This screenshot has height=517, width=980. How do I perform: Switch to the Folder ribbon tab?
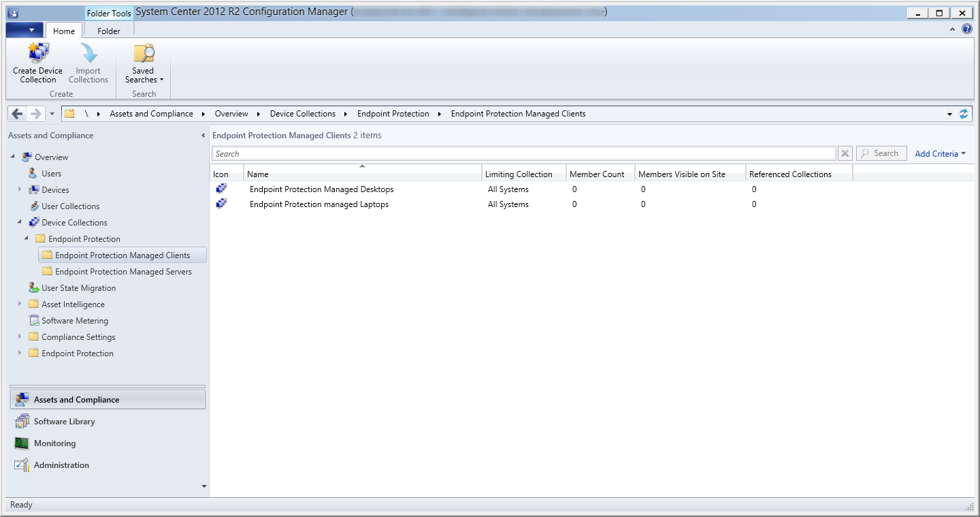click(x=109, y=31)
